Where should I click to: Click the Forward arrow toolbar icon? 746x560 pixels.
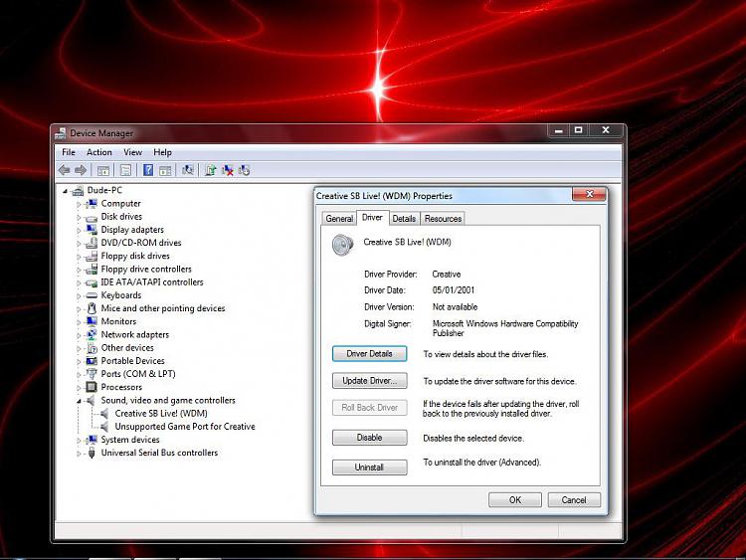pyautogui.click(x=81, y=170)
